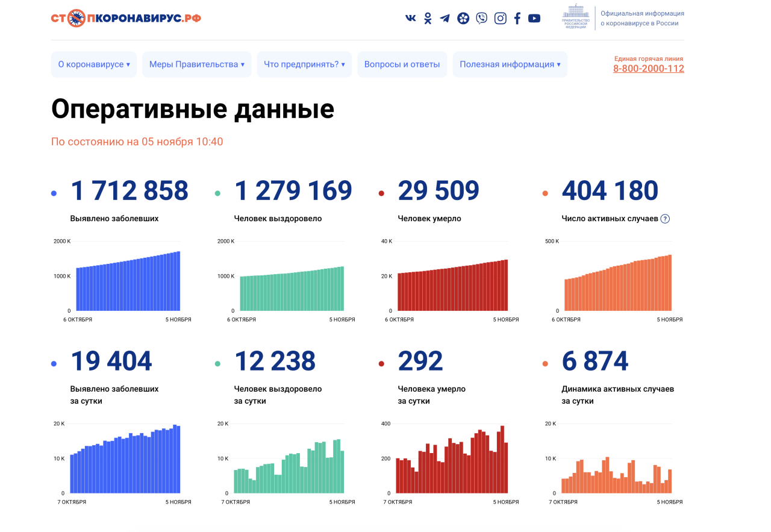
Task: Open the Facebook icon
Action: 517,18
